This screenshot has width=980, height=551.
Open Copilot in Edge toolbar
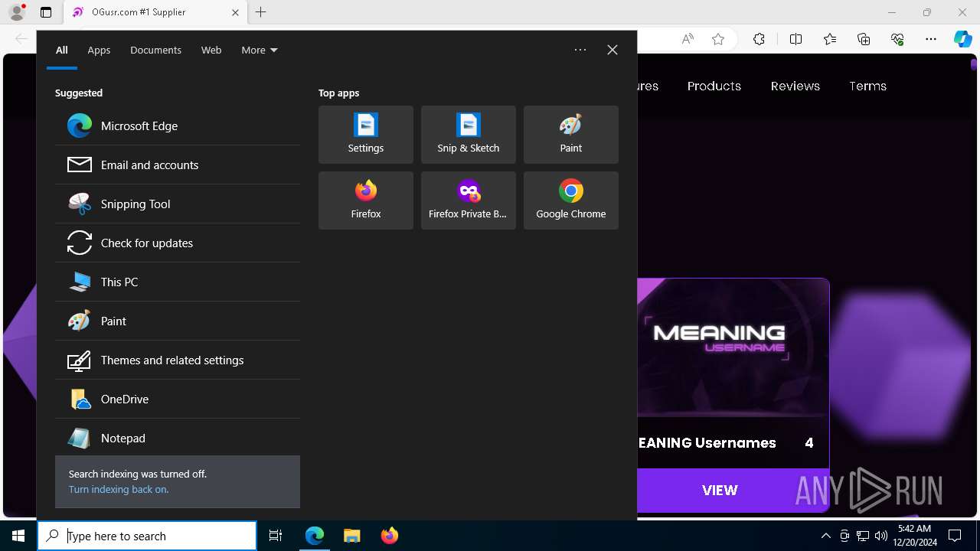coord(963,39)
